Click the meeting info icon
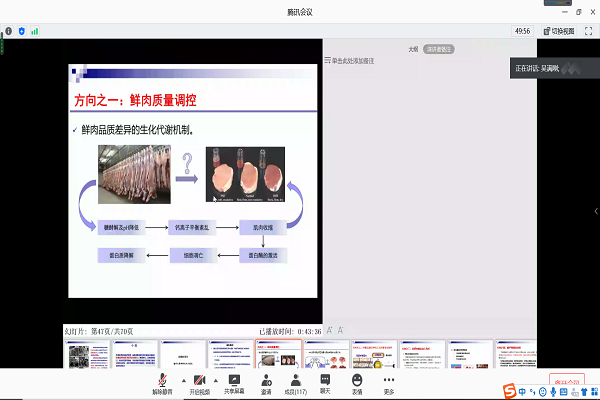 pyautogui.click(x=6, y=31)
